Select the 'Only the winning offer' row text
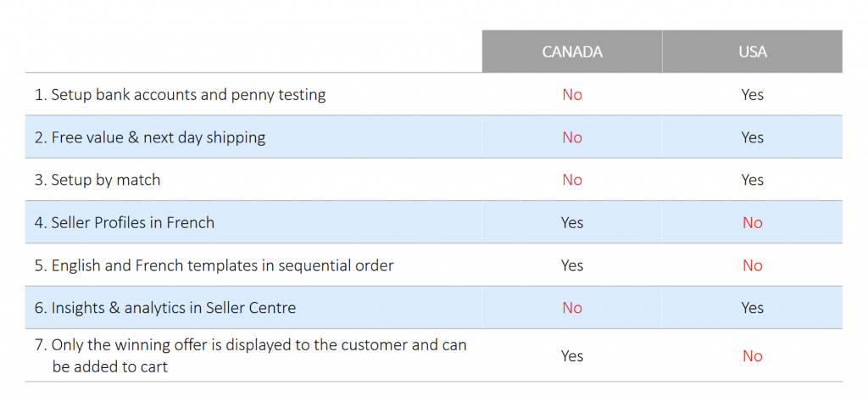 tap(251, 355)
